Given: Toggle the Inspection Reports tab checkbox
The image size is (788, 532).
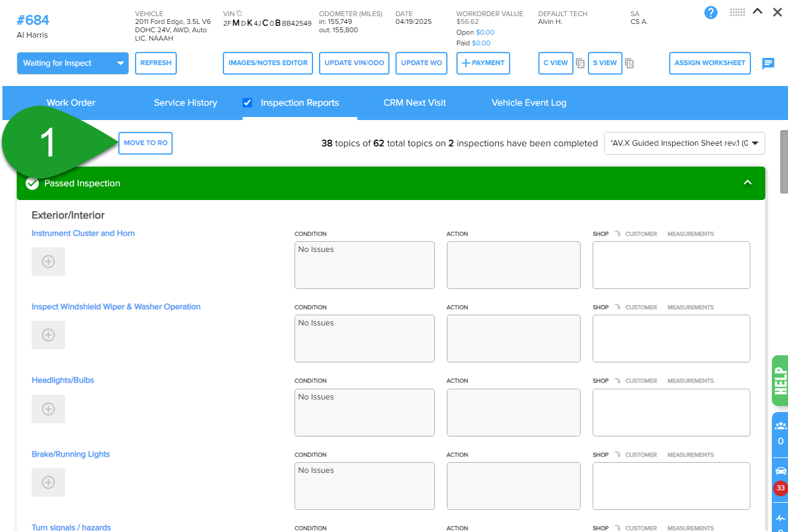Looking at the screenshot, I should coord(247,103).
